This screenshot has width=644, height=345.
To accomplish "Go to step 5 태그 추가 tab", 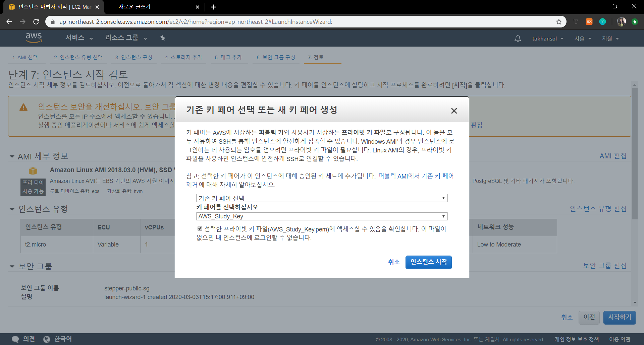I will click(228, 57).
